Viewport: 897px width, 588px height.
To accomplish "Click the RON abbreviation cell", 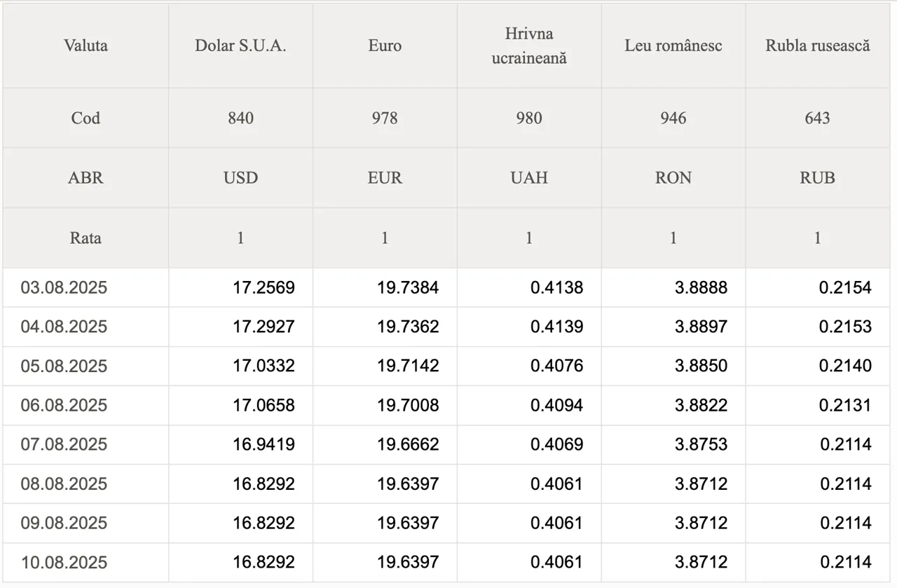I will point(673,177).
